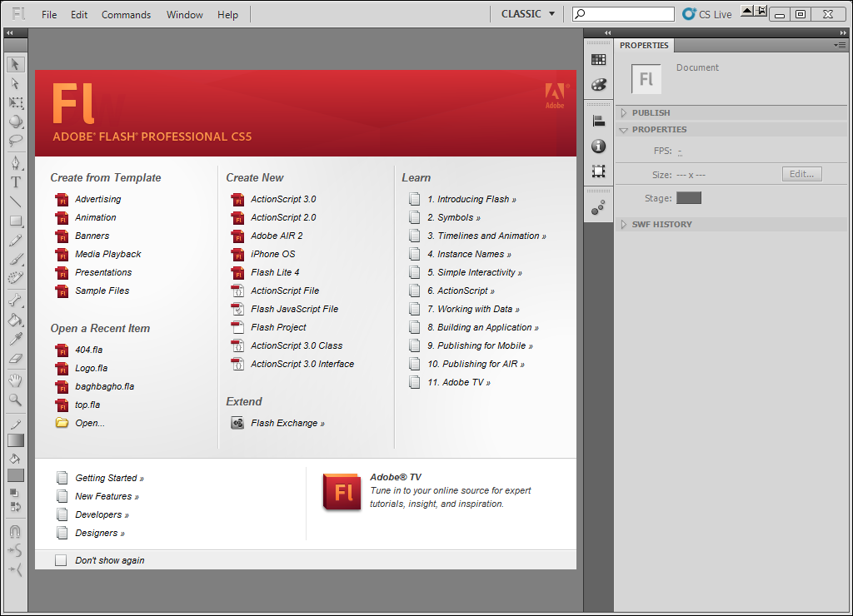Open the Properties panel options menu
The height and width of the screenshot is (616, 853).
[840, 45]
